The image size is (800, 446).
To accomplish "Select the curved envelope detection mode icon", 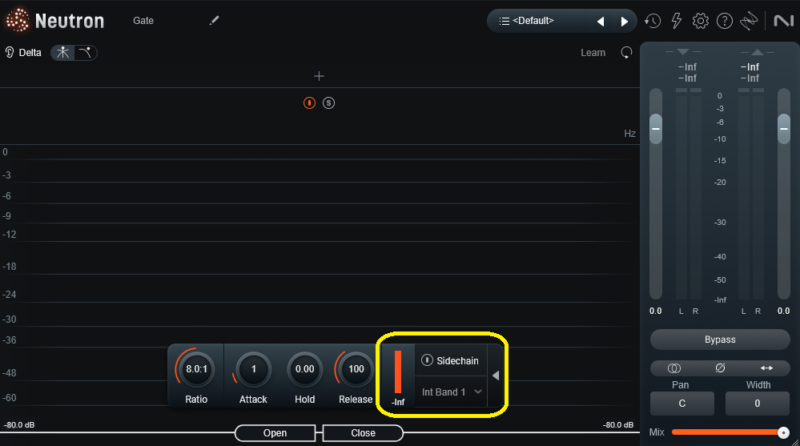I will 85,53.
